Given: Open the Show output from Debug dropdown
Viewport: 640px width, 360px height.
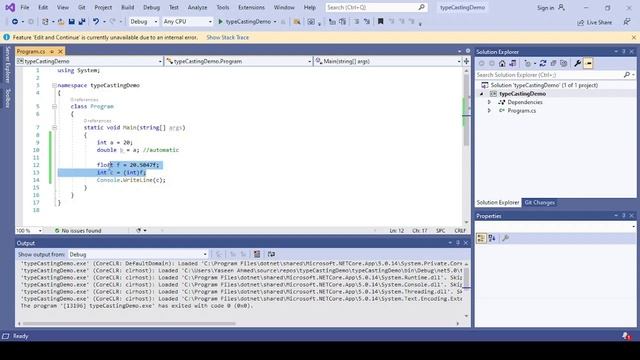Looking at the screenshot, I should (138, 254).
